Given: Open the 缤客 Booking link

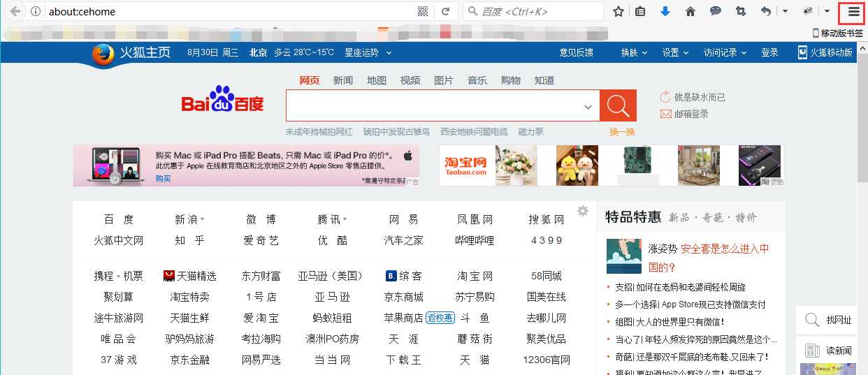Looking at the screenshot, I should (404, 276).
